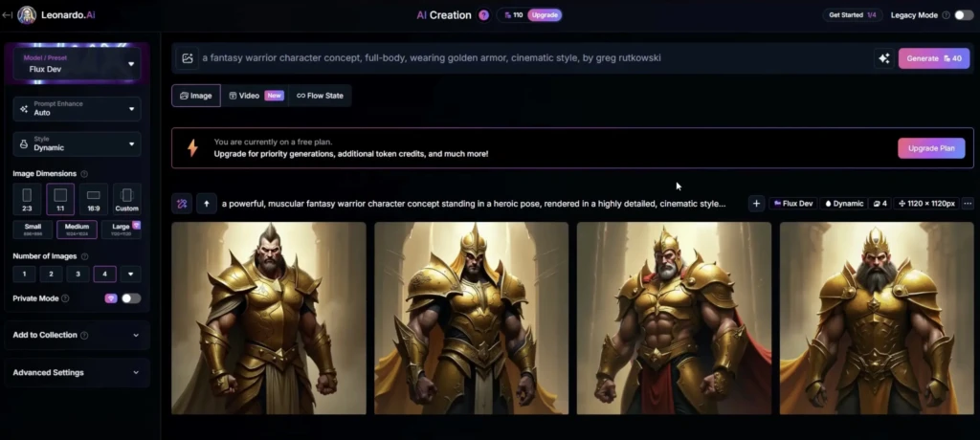
Task: Open the purple help question mark icon
Action: (x=483, y=15)
